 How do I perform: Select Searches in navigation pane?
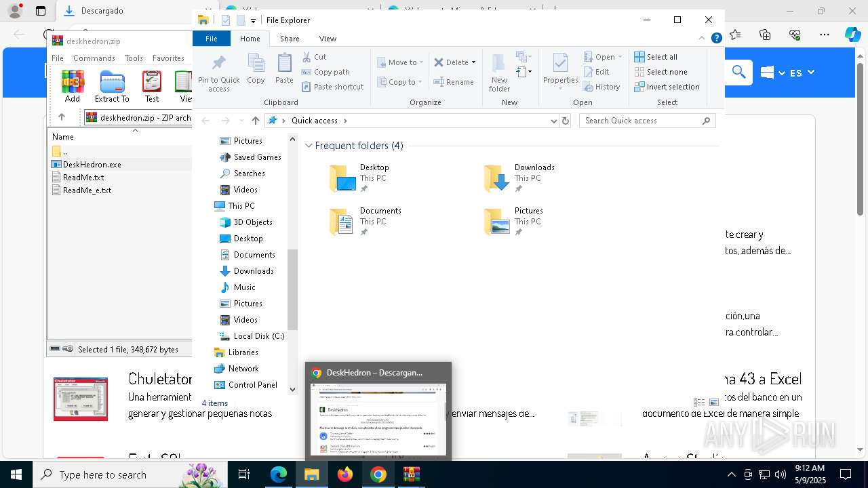coord(242,174)
